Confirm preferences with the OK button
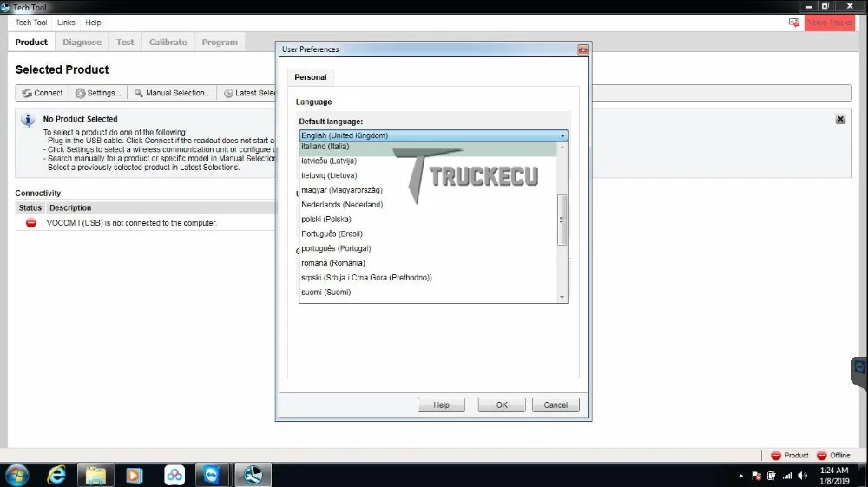The height and width of the screenshot is (487, 868). [x=502, y=405]
